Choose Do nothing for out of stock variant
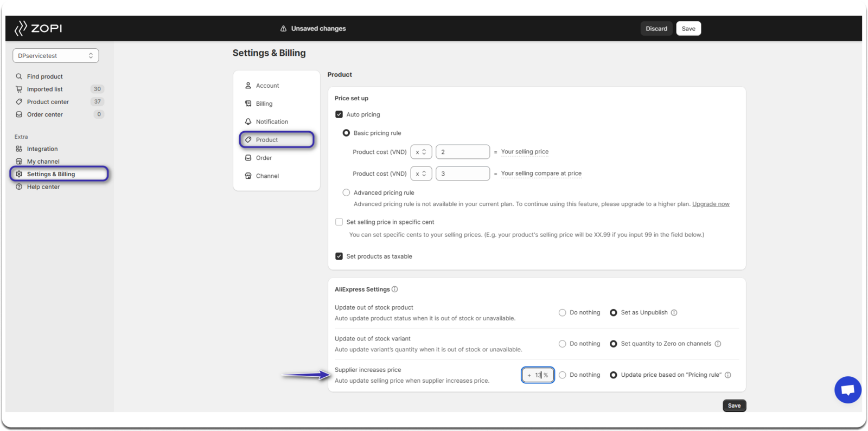 (x=563, y=344)
